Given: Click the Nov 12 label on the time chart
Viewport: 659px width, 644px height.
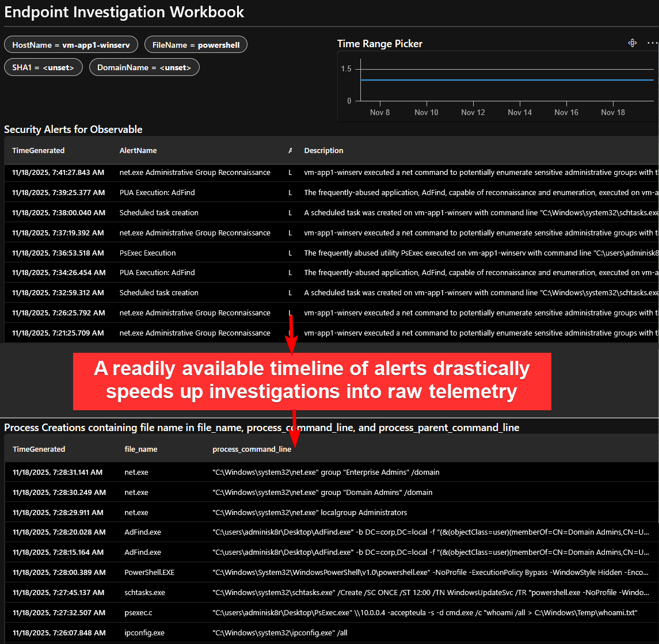Looking at the screenshot, I should (x=473, y=113).
